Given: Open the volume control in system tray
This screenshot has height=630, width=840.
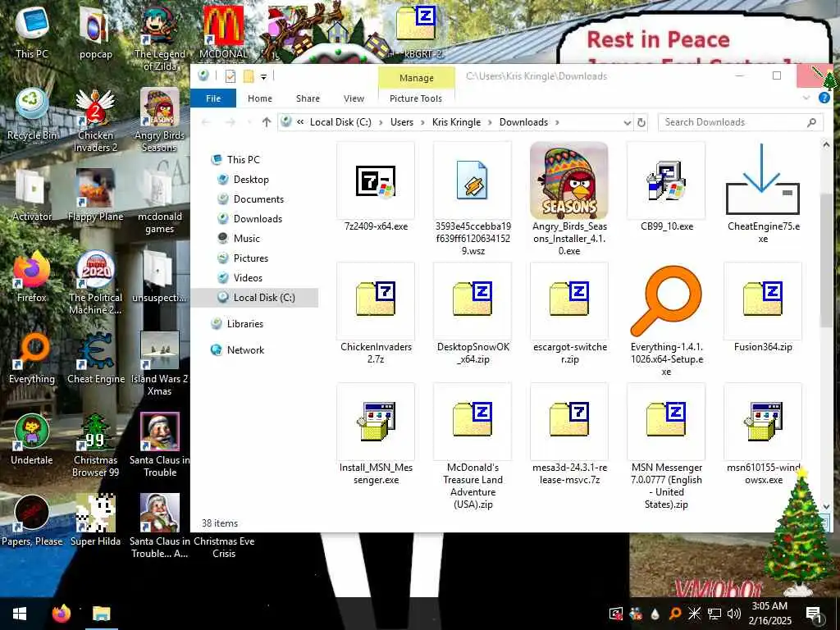Looking at the screenshot, I should tap(734, 614).
